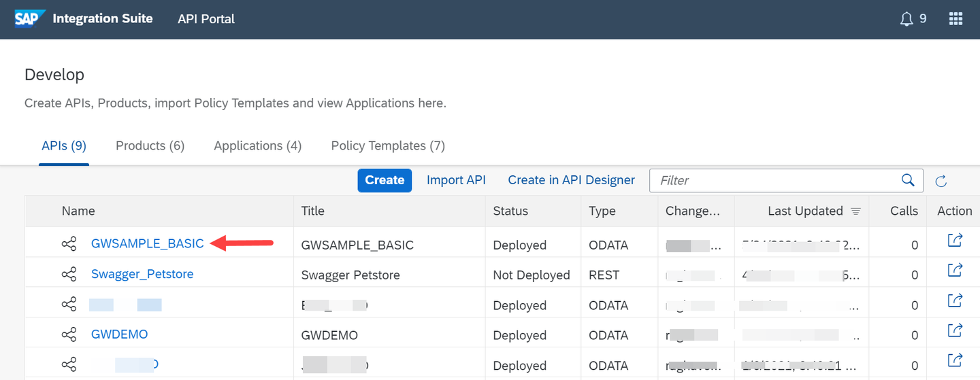Click API Portal in header
Viewport: 980px width, 380px height.
point(206,19)
